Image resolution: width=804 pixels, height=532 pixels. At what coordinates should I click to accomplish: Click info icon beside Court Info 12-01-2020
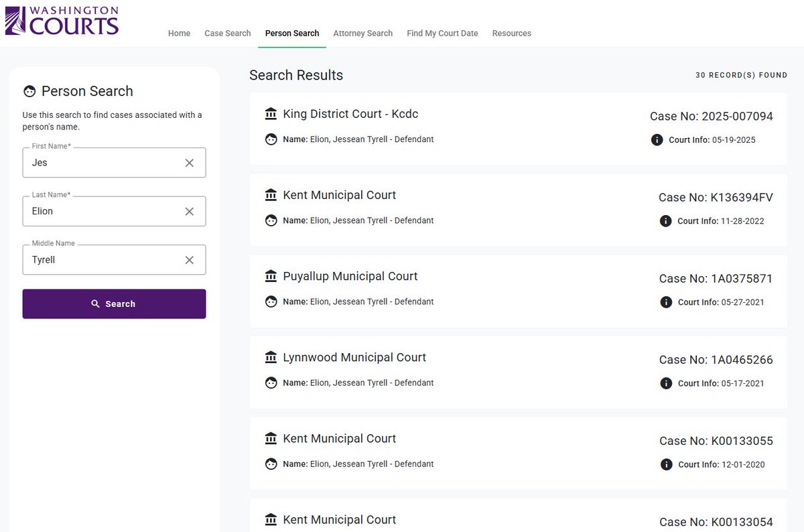tap(666, 464)
